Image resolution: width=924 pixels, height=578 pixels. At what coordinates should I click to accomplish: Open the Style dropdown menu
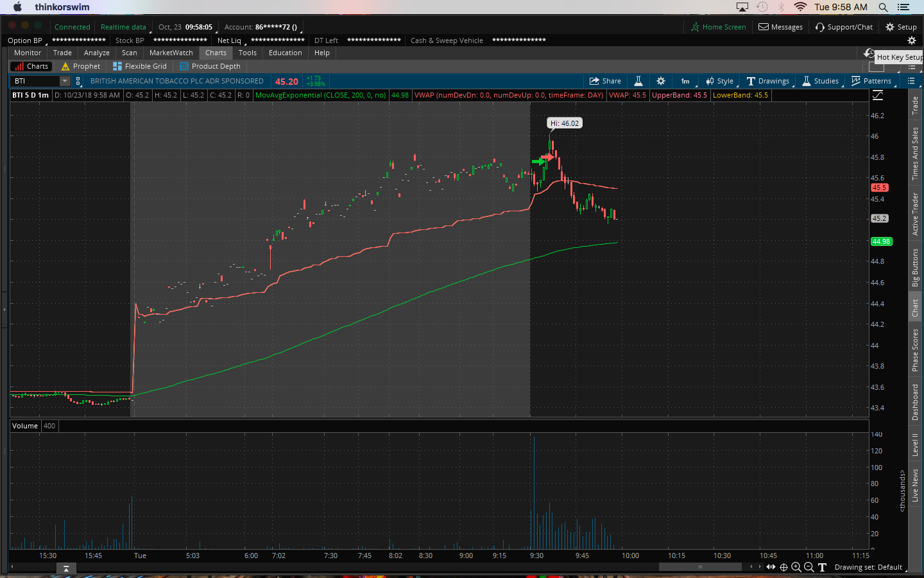pyautogui.click(x=720, y=81)
